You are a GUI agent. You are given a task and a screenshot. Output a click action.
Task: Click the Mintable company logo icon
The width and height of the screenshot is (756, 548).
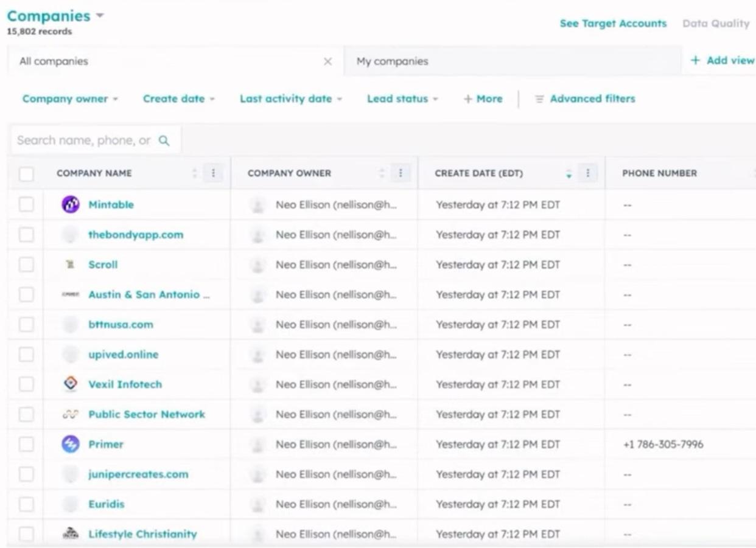(71, 204)
